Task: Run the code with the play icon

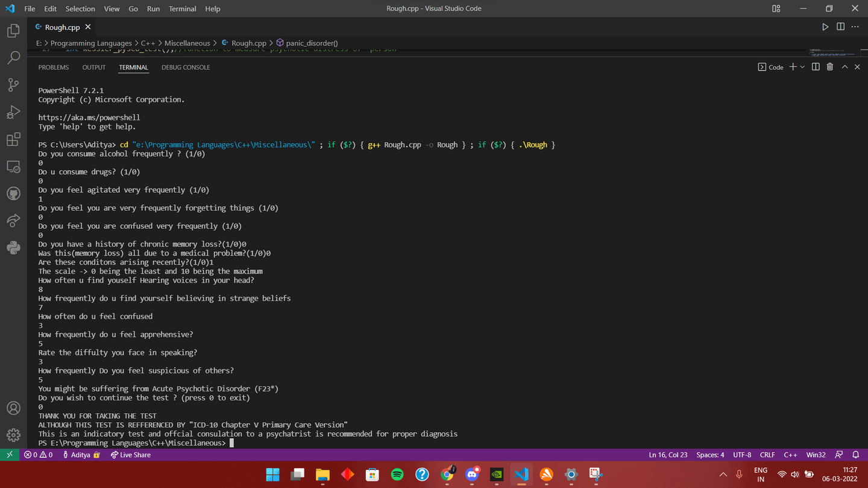Action: click(x=825, y=27)
